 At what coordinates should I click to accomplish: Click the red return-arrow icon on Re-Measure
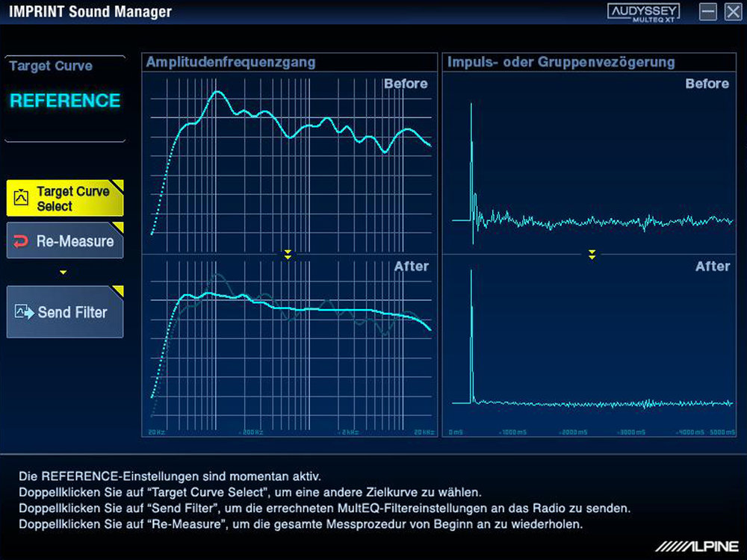pyautogui.click(x=22, y=241)
